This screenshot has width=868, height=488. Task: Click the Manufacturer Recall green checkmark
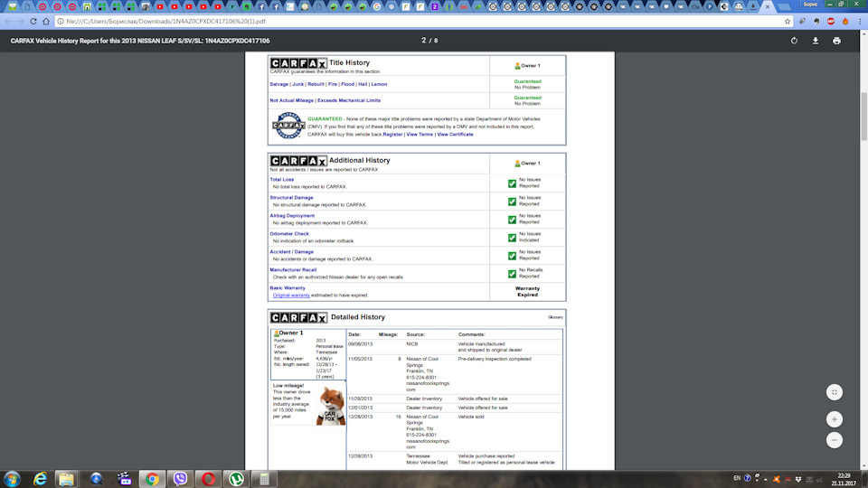[512, 274]
